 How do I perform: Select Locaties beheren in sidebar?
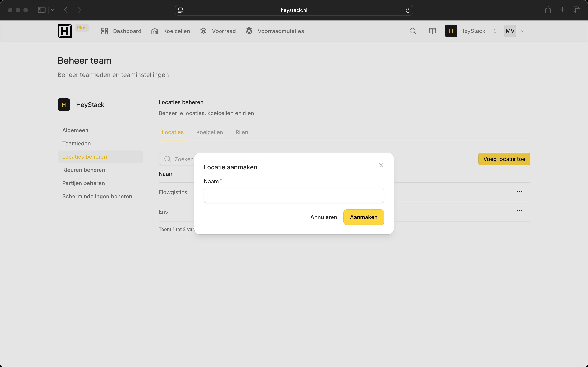100,157
